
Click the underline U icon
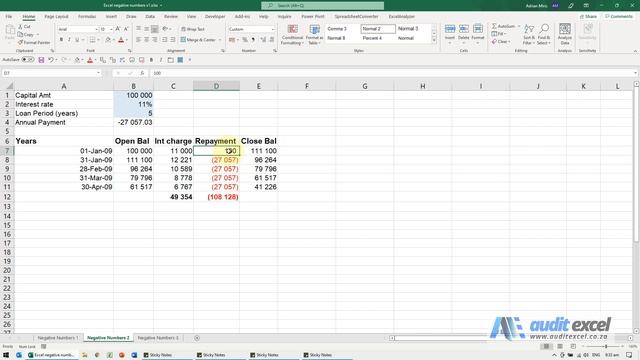pyautogui.click(x=77, y=40)
